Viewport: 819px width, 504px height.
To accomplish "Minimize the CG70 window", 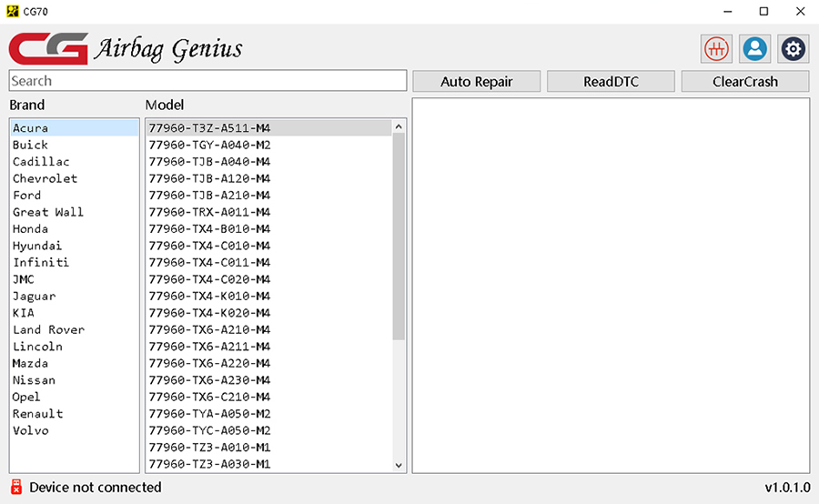I will pos(728,12).
